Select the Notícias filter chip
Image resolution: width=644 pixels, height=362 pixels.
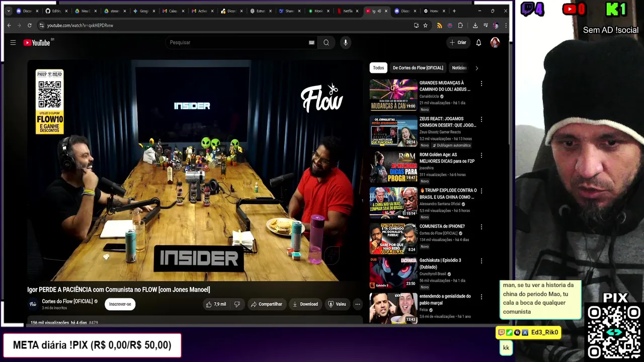click(459, 68)
